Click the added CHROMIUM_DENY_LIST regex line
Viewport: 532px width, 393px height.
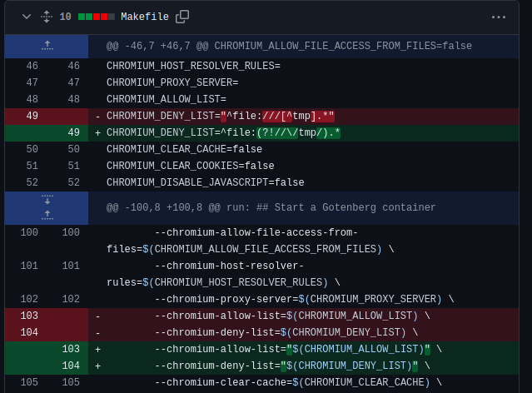[x=223, y=132]
